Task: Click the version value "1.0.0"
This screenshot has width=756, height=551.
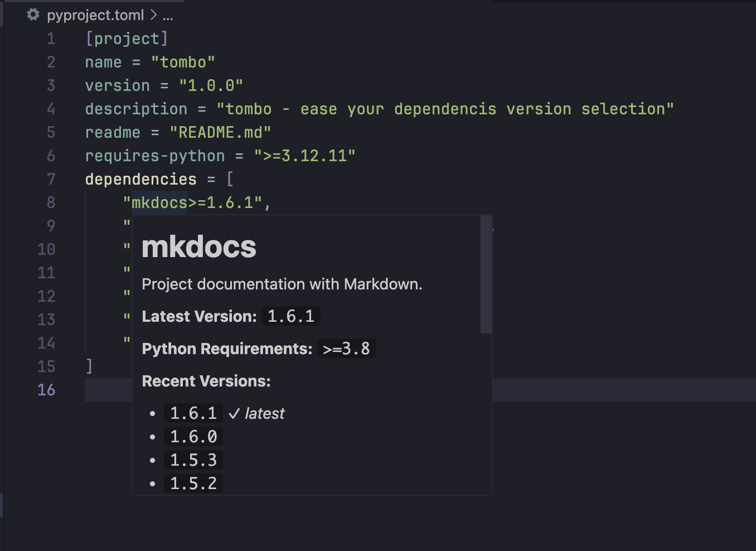Action: pyautogui.click(x=211, y=85)
